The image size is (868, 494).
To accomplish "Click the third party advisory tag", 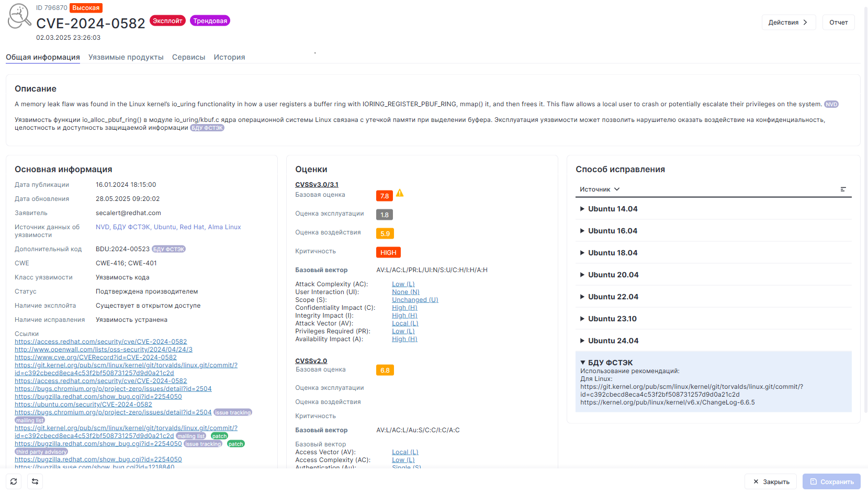I will click(41, 452).
